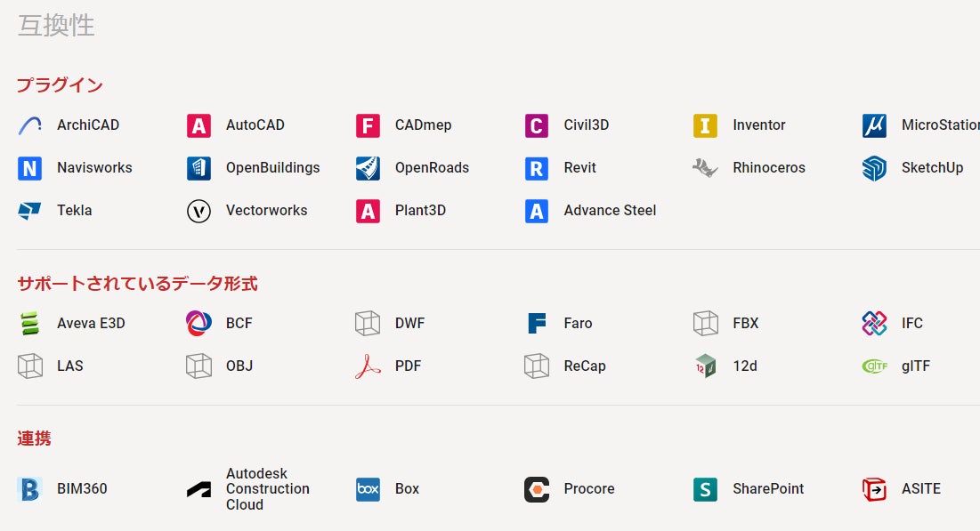Click the OpenBuildings text link

point(272,168)
